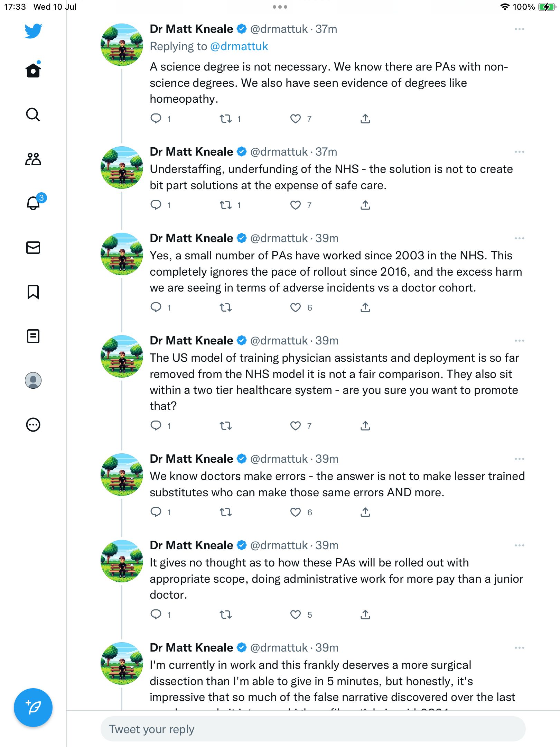Share the administrative work tweet
Viewport: 560px width, 747px height.
[x=365, y=615]
